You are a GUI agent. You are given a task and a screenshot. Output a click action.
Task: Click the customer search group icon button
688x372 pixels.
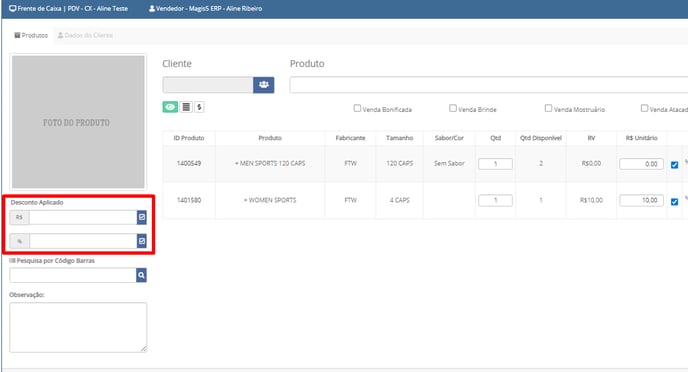pyautogui.click(x=263, y=85)
